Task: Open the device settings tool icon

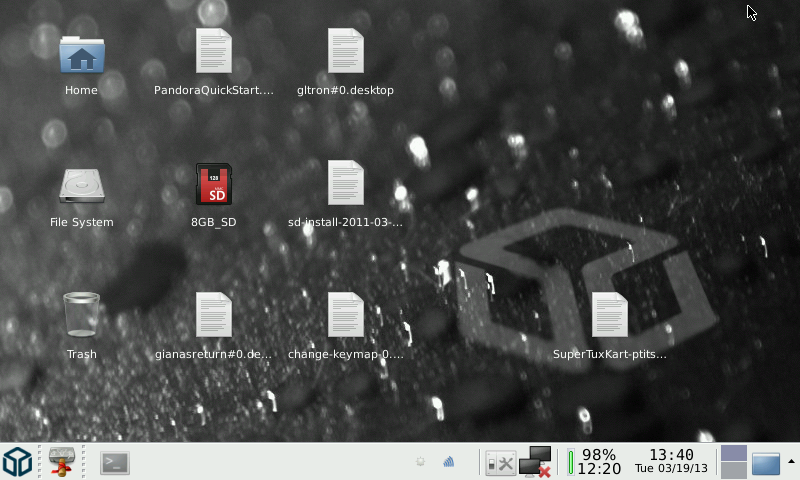Action: click(500, 462)
